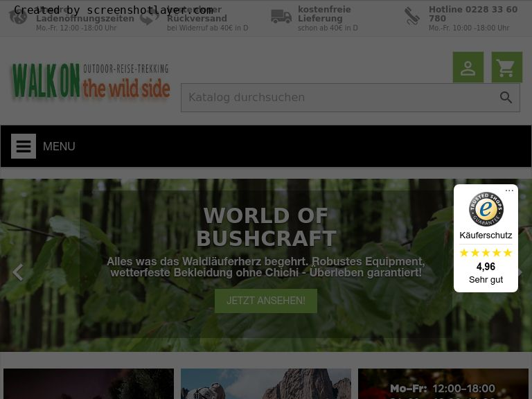
Task: Click the phone hotline icon
Action: coord(412,17)
